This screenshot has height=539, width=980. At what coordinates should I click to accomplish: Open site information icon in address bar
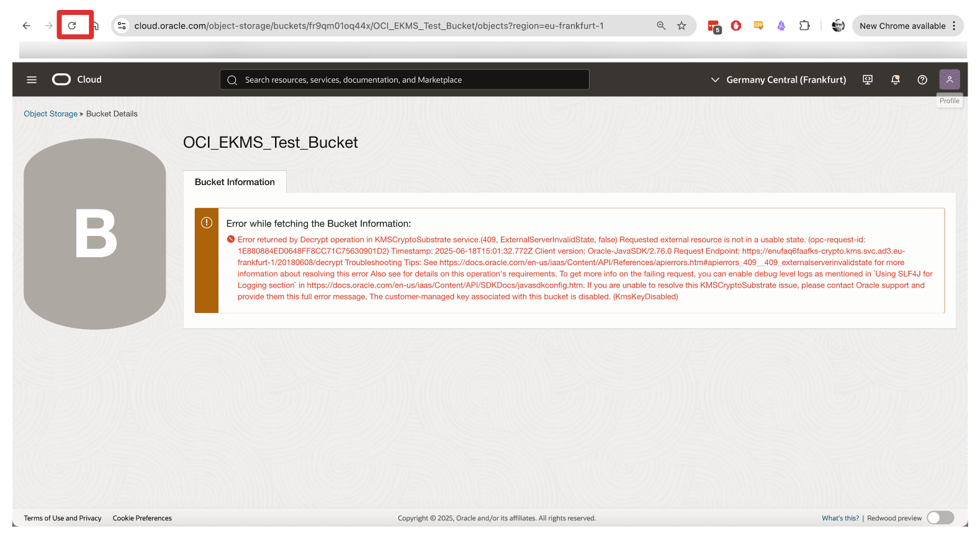(x=122, y=25)
